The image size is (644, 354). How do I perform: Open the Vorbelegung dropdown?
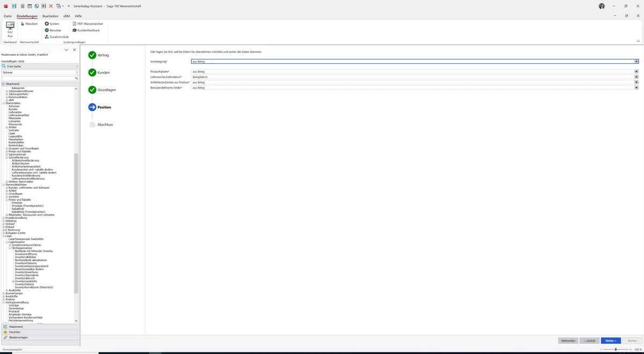pyautogui.click(x=636, y=62)
